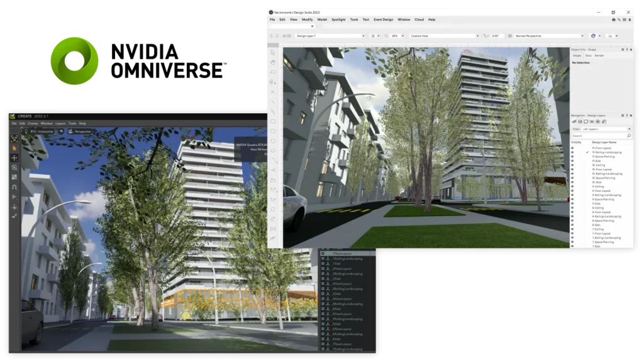Image resolution: width=644 pixels, height=362 pixels.
Task: Toggle visibility of 8-Ceiling layer
Action: [x=572, y=208]
